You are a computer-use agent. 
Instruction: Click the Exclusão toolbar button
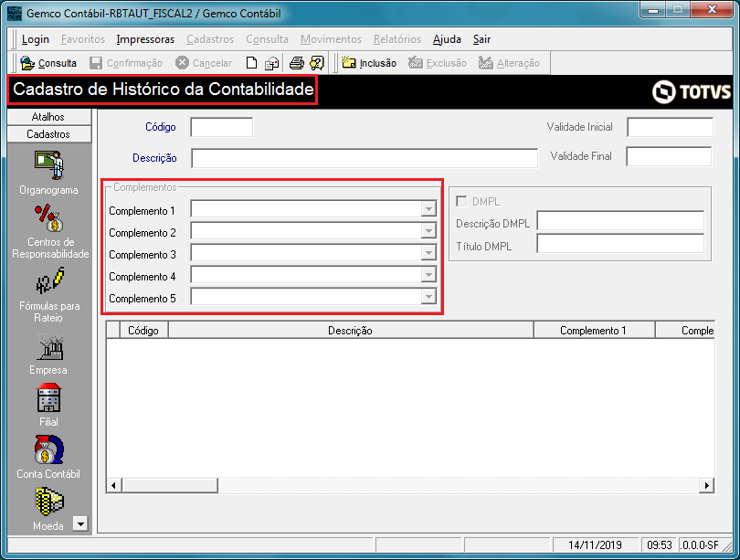point(438,63)
